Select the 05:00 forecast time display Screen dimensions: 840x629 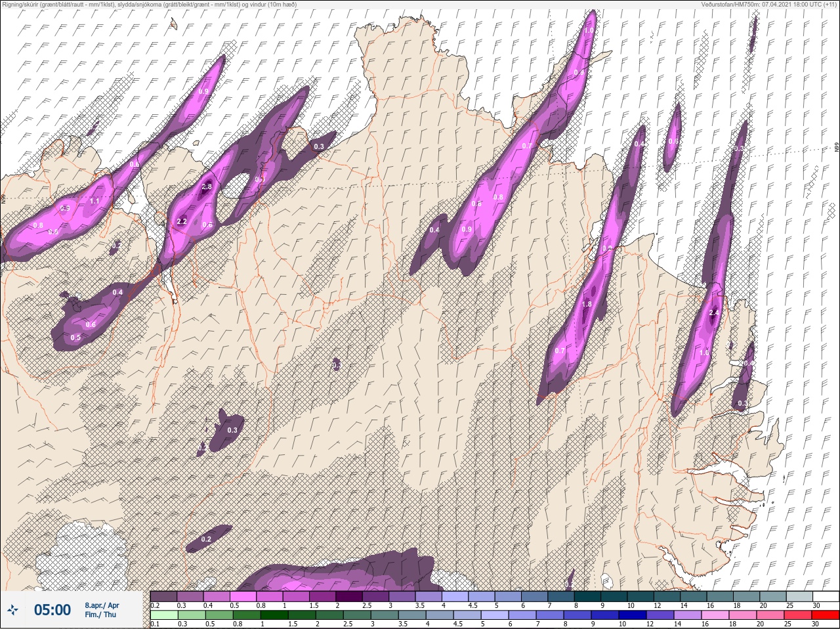click(x=52, y=610)
